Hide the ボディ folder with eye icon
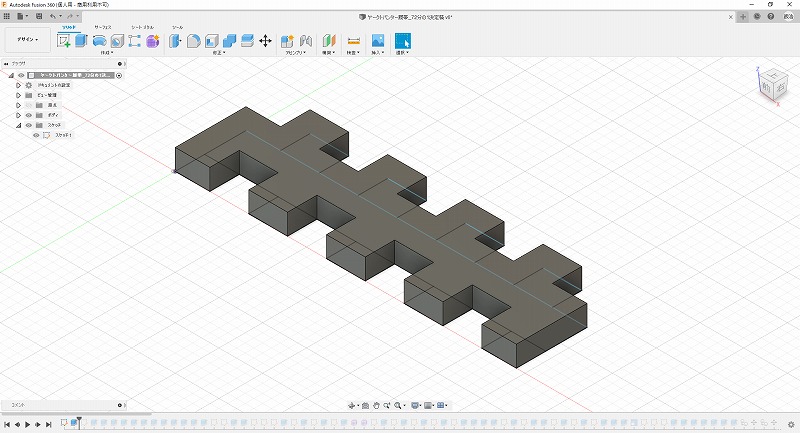This screenshot has height=433, width=800. click(28, 115)
